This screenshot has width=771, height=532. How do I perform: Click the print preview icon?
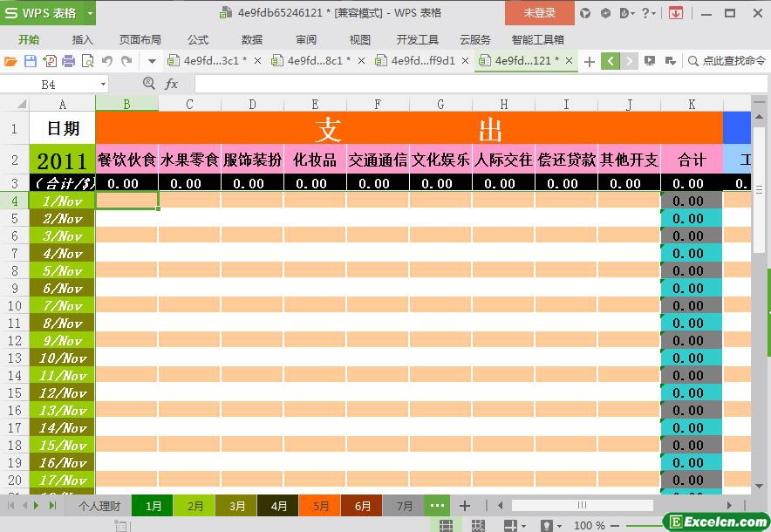click(x=87, y=61)
